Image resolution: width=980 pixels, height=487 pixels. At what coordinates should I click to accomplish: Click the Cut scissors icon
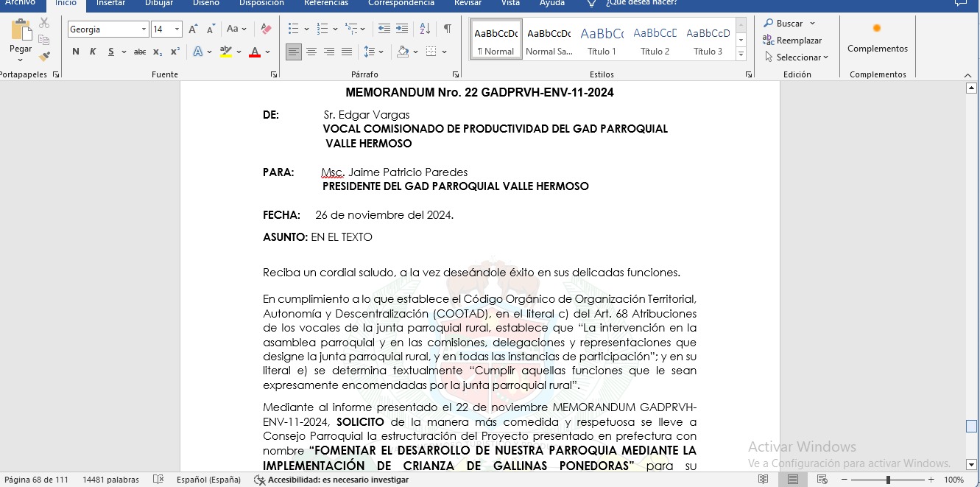pyautogui.click(x=44, y=23)
